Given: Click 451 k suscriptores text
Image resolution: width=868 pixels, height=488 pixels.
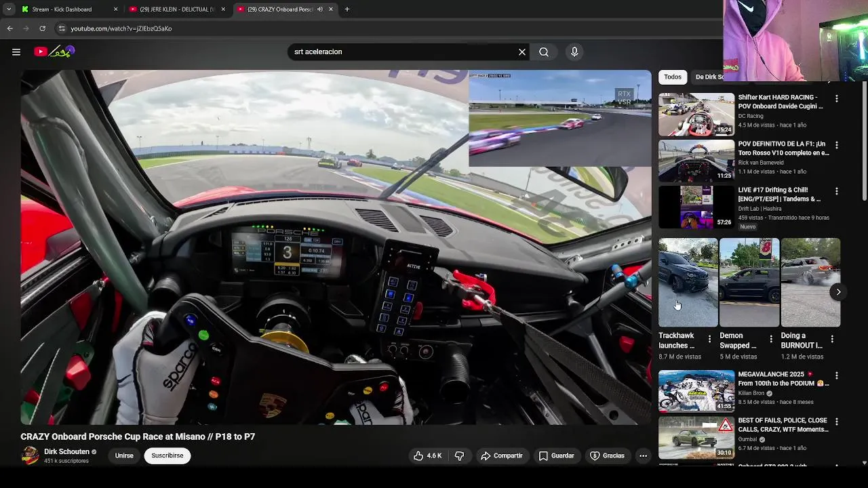Looking at the screenshot, I should pyautogui.click(x=66, y=461).
